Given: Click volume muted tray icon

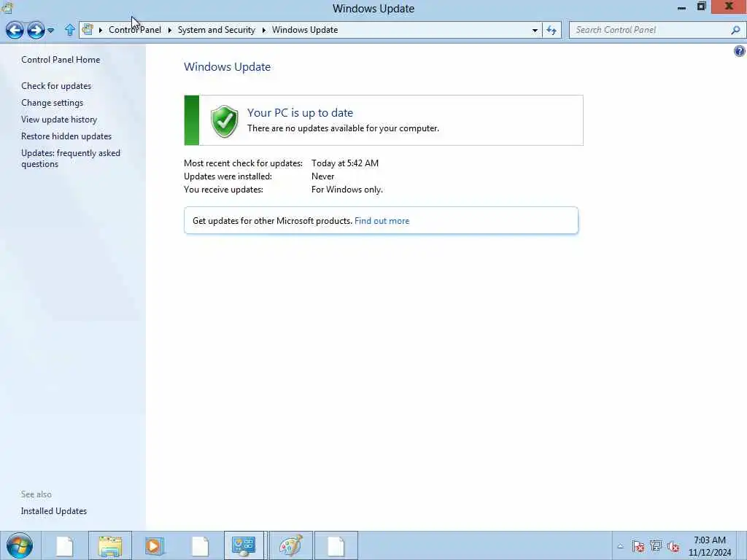Looking at the screenshot, I should coord(673,546).
